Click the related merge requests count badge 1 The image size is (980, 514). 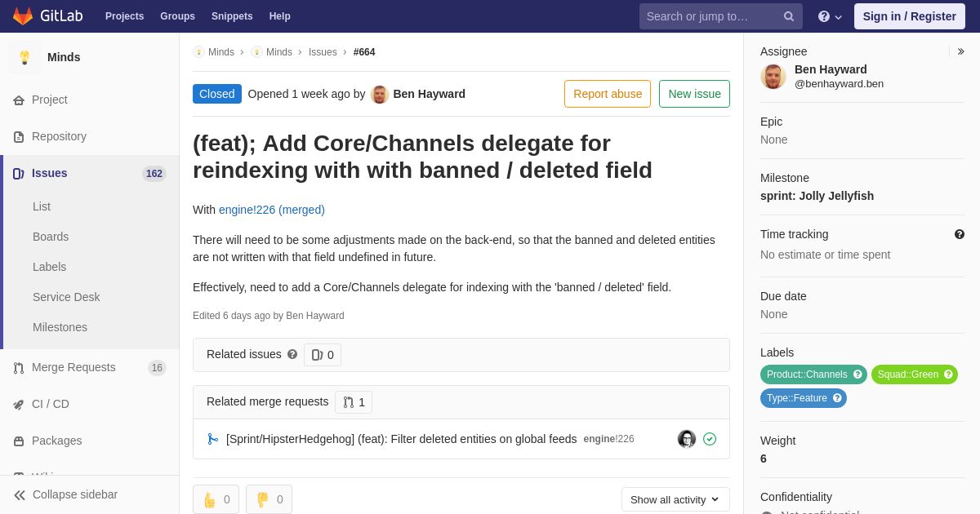[354, 402]
